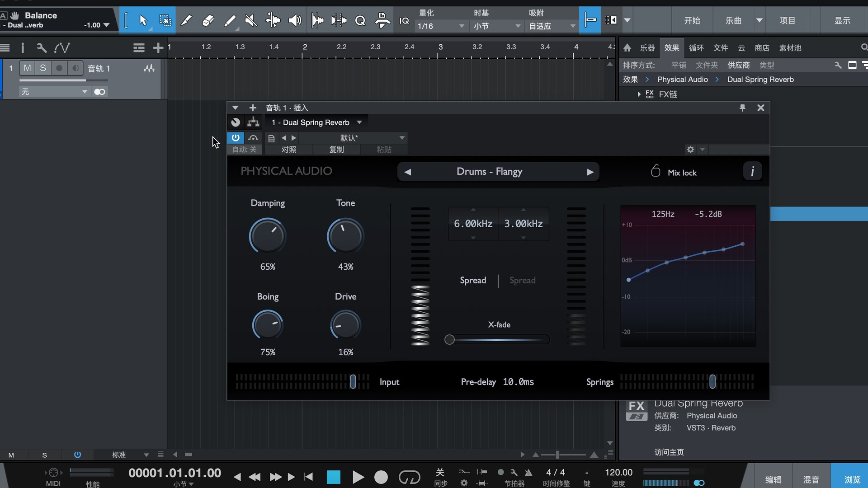This screenshot has height=488, width=868.
Task: Switch to the 乐器 browser tab
Action: point(647,48)
